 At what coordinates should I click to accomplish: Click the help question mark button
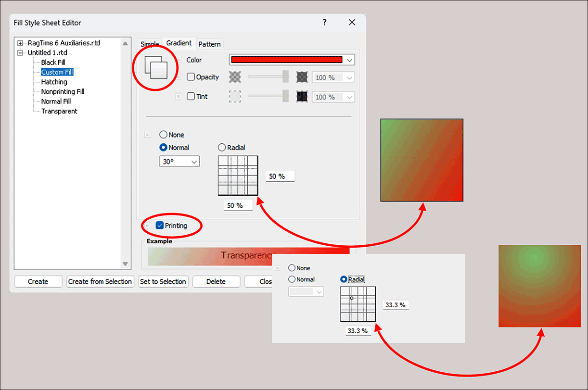point(325,23)
